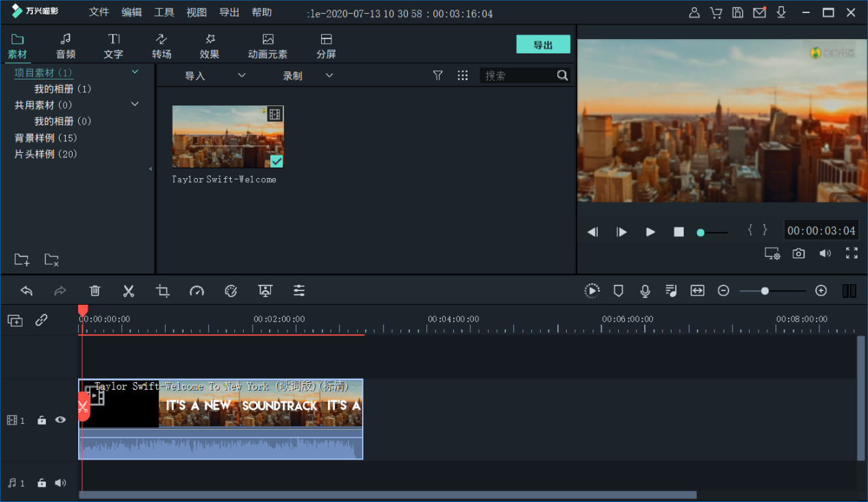Select 背景样例 (15) in sidebar

click(46, 138)
